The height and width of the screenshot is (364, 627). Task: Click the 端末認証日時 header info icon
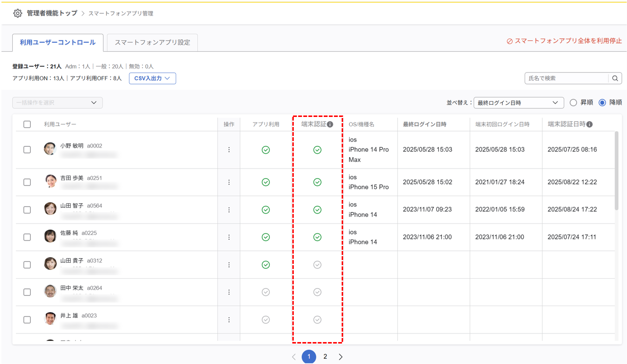(x=589, y=125)
